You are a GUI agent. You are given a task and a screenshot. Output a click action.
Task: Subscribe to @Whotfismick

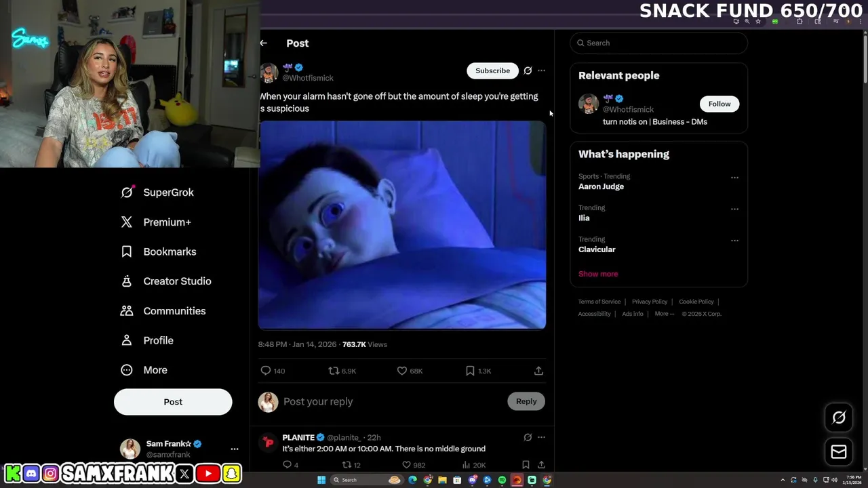click(x=492, y=70)
